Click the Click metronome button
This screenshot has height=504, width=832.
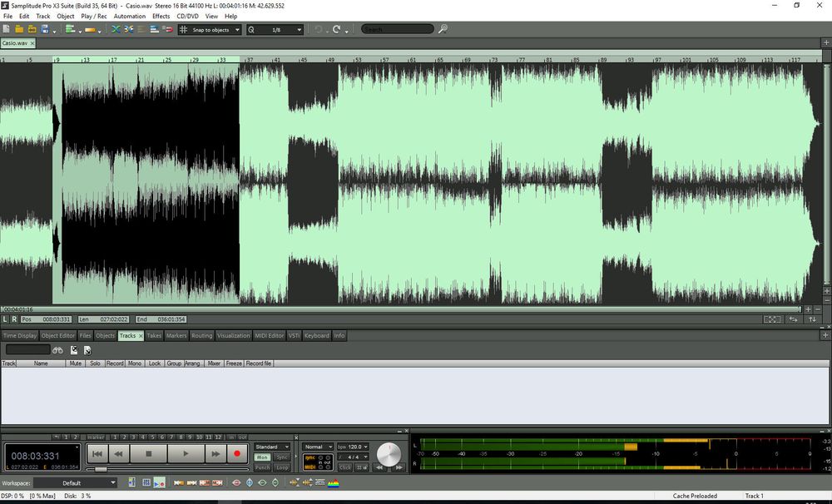coord(345,467)
